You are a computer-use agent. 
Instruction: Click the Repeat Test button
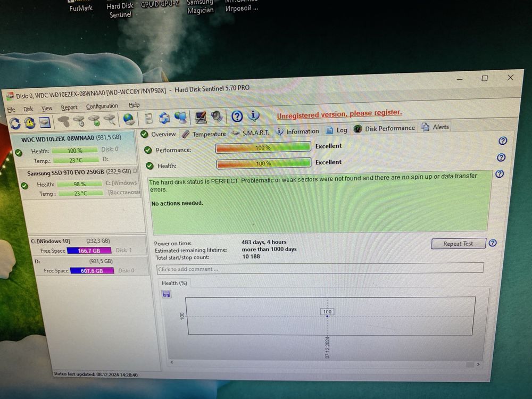[x=458, y=243]
